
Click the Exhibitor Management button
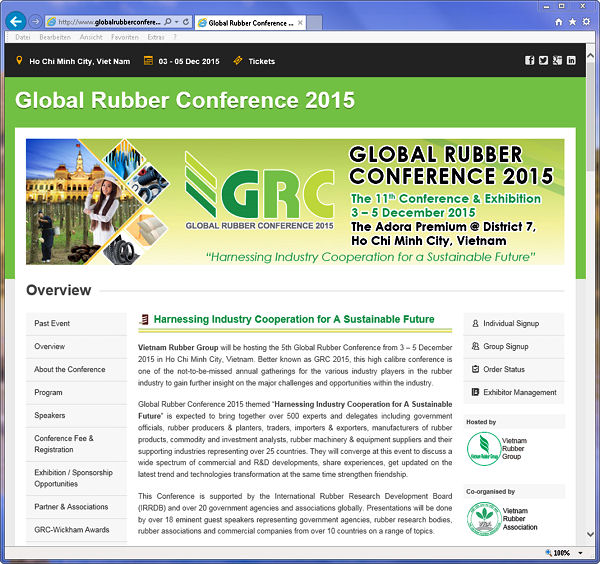(514, 393)
